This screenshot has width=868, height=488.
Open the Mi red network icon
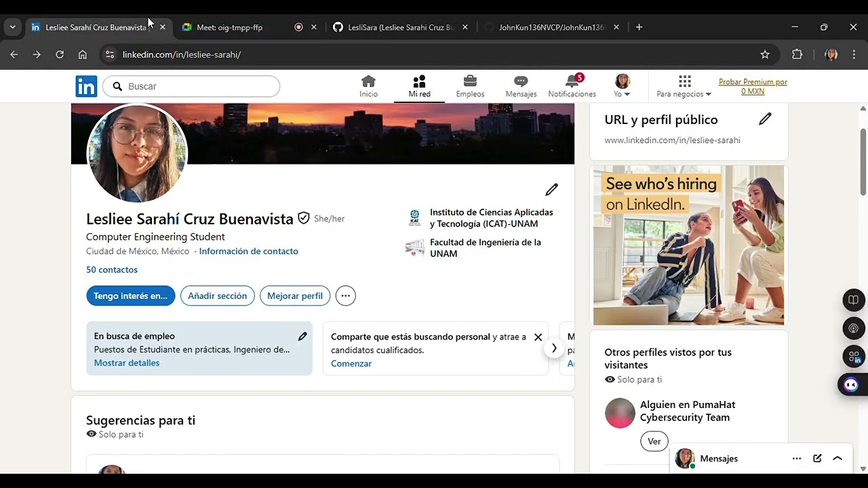tap(419, 86)
